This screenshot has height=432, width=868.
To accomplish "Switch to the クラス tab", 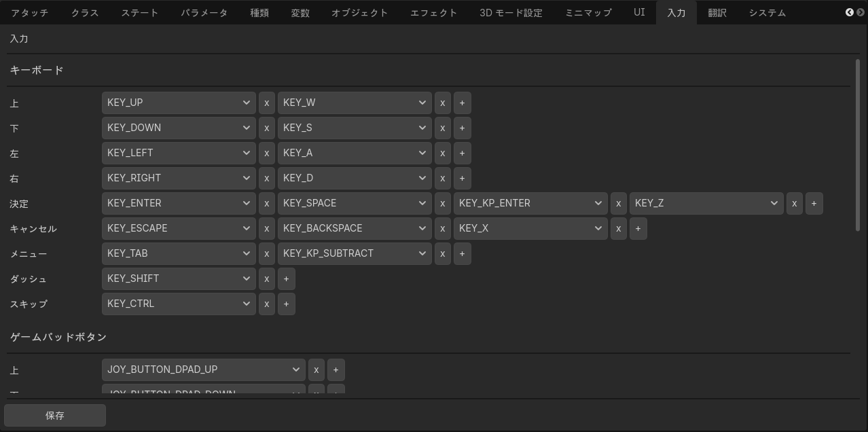I will pyautogui.click(x=85, y=13).
